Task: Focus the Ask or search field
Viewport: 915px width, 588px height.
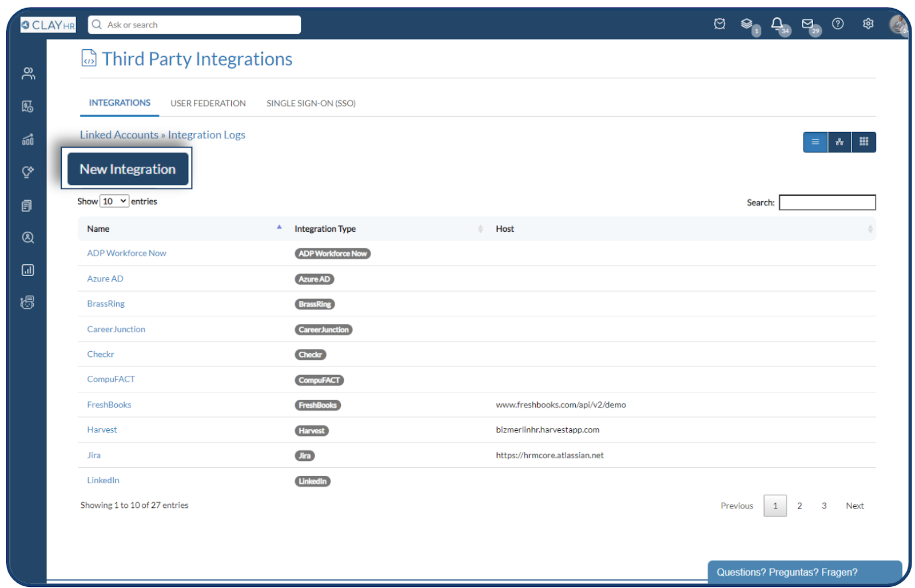Action: click(194, 25)
